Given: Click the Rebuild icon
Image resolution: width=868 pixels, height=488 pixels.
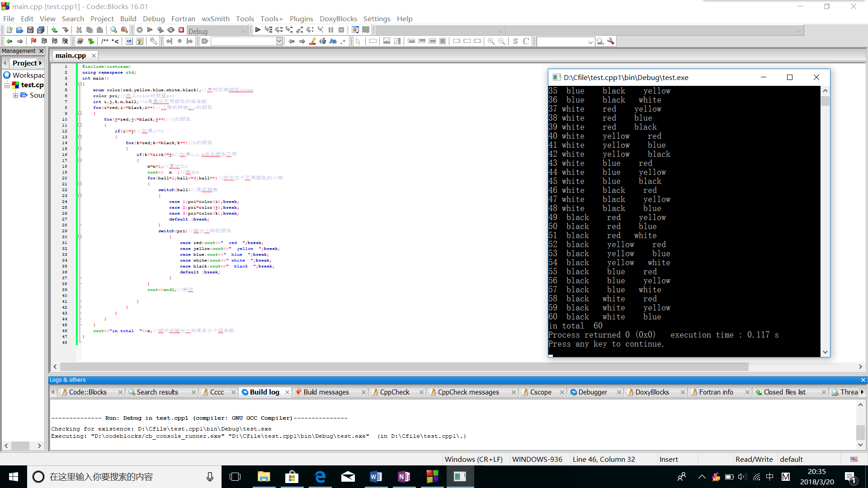Looking at the screenshot, I should [171, 30].
